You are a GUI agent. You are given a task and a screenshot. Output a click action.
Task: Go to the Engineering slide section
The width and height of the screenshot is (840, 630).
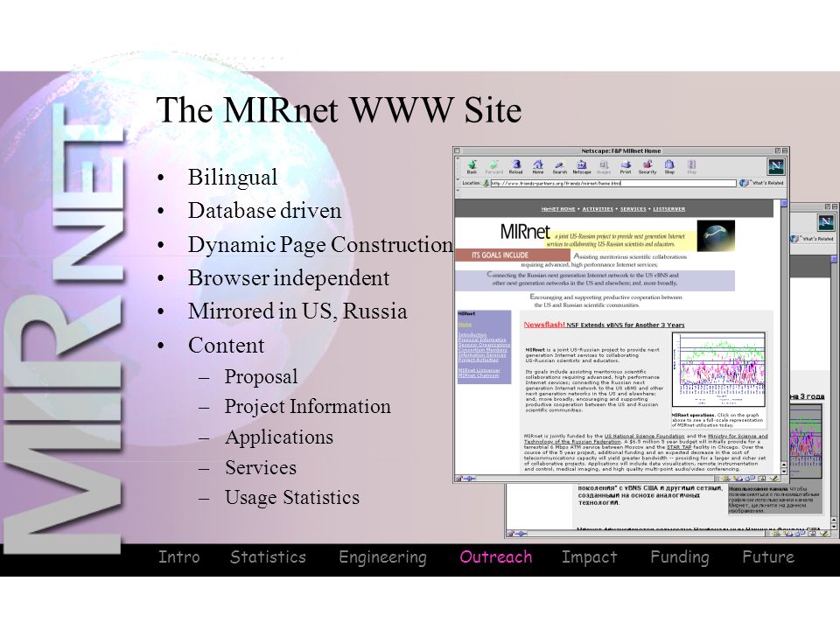pos(383,557)
